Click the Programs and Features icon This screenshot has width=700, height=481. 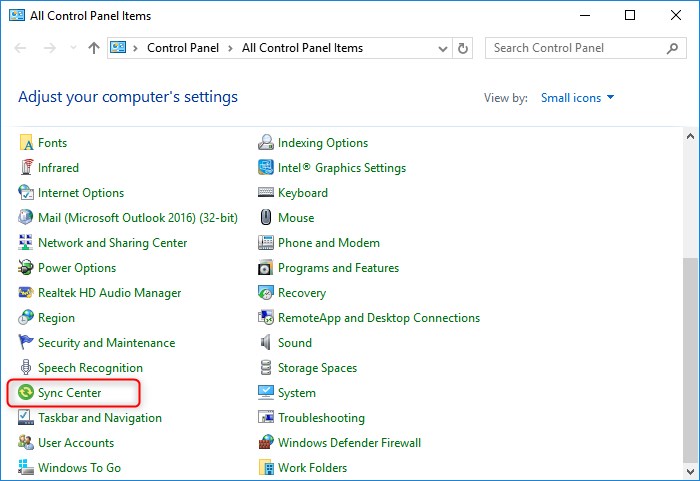(x=266, y=268)
